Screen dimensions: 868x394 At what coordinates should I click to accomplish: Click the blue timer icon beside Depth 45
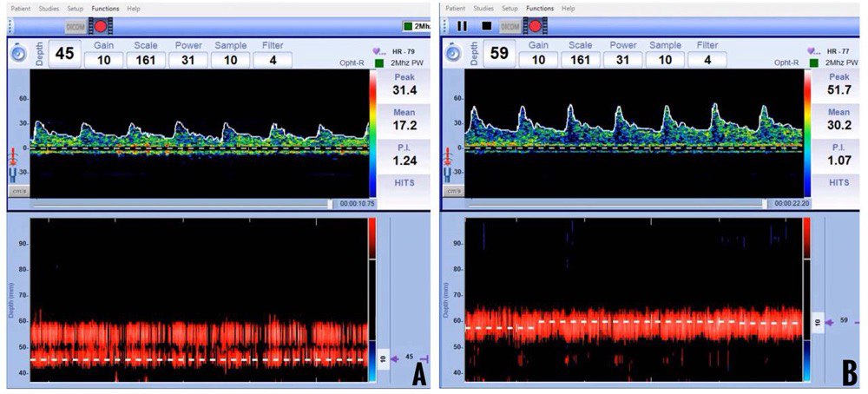pos(16,54)
